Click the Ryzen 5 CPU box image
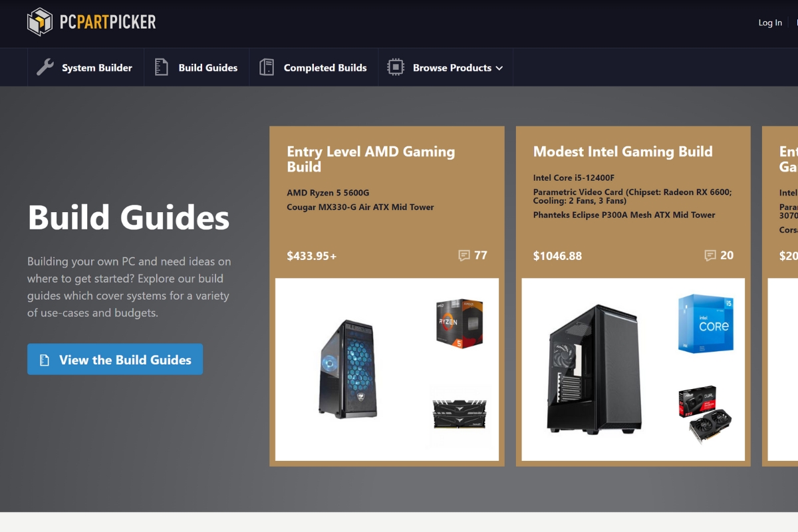Screen dimensions: 798x532 coord(460,324)
